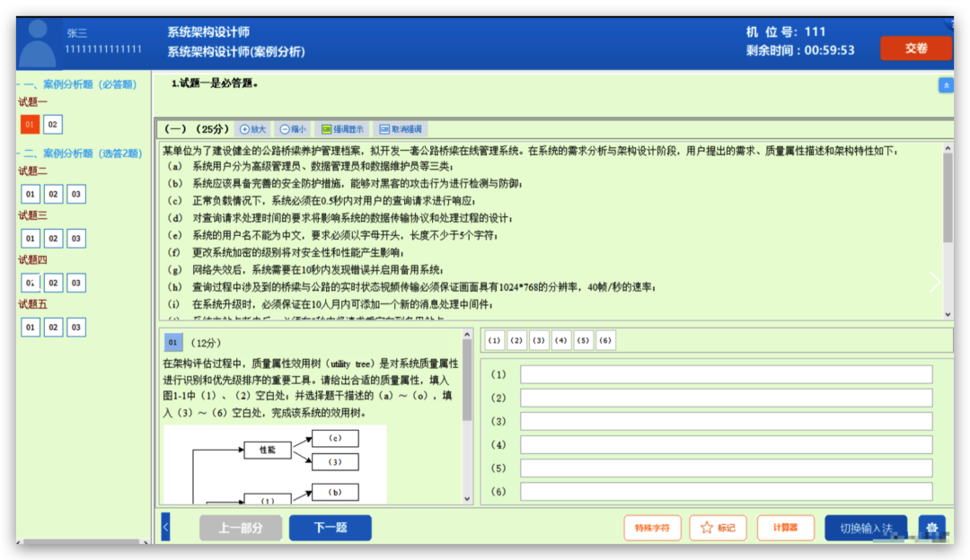Select the 案例分析题（必答题）section heading
The height and width of the screenshot is (560, 970).
pos(79,84)
